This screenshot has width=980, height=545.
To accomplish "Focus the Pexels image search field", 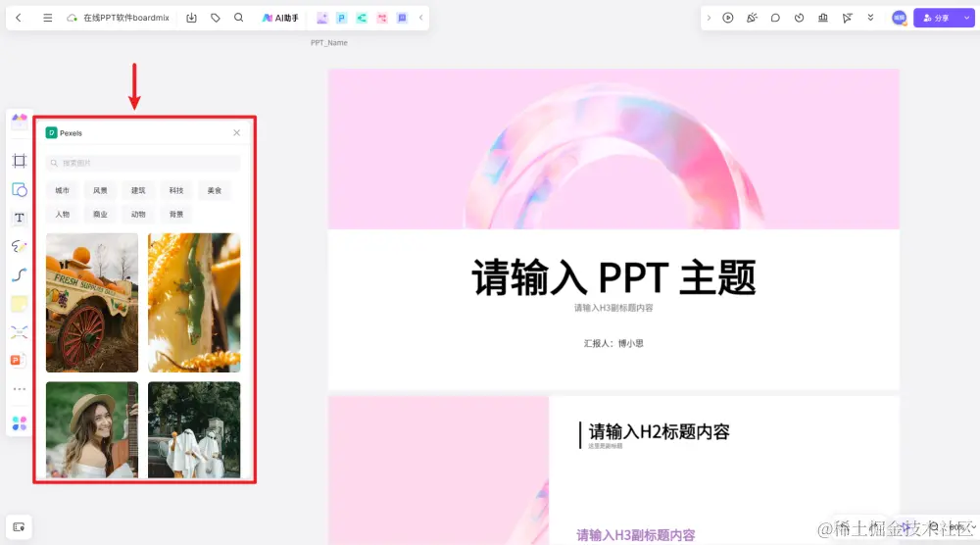I will point(143,163).
